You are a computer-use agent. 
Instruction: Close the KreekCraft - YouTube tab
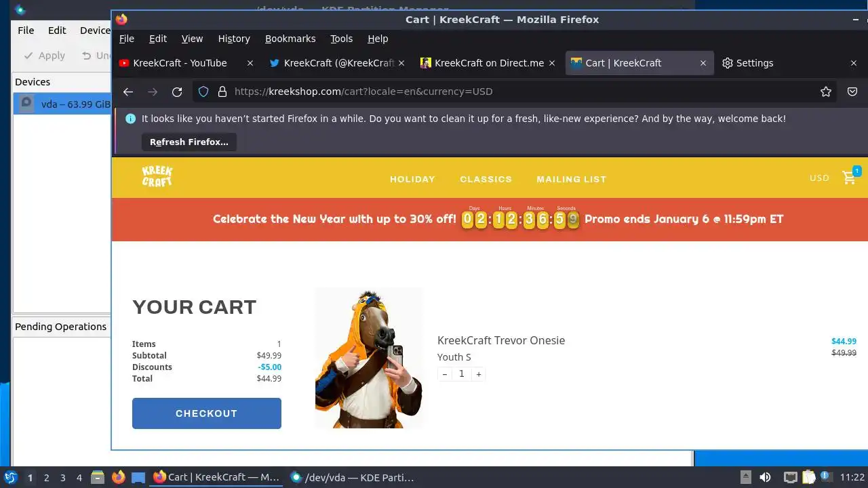pos(250,63)
